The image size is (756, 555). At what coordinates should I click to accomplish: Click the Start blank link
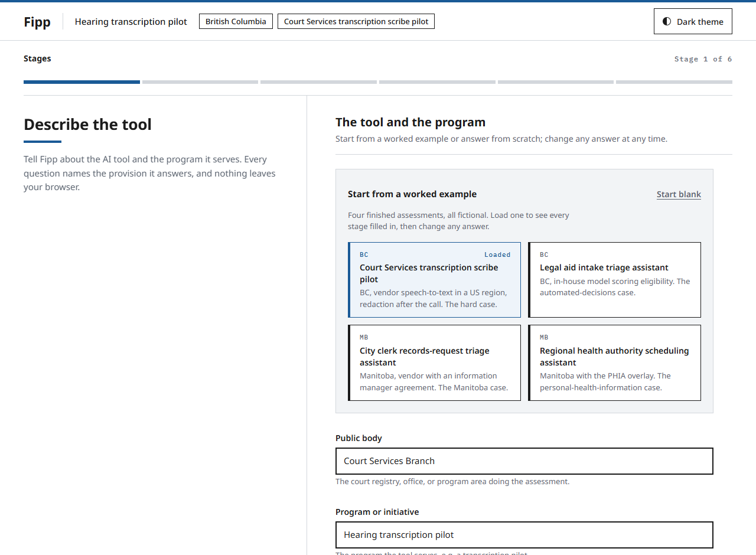[x=679, y=194]
